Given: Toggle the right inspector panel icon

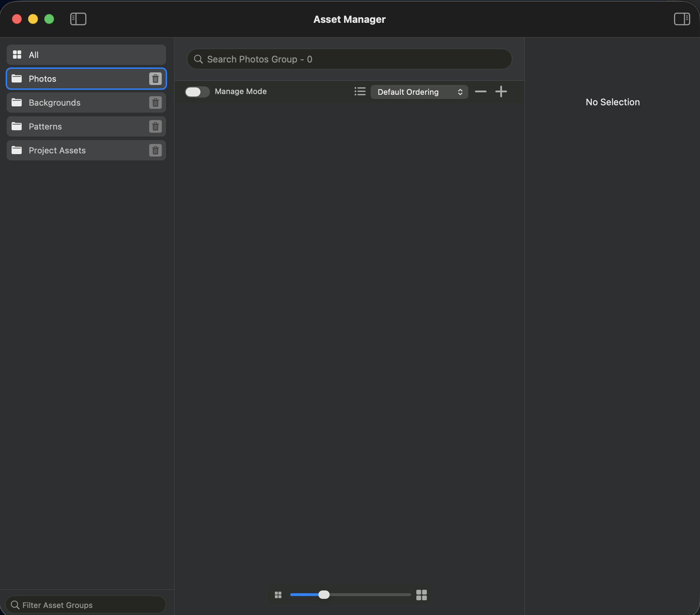Looking at the screenshot, I should pyautogui.click(x=681, y=19).
